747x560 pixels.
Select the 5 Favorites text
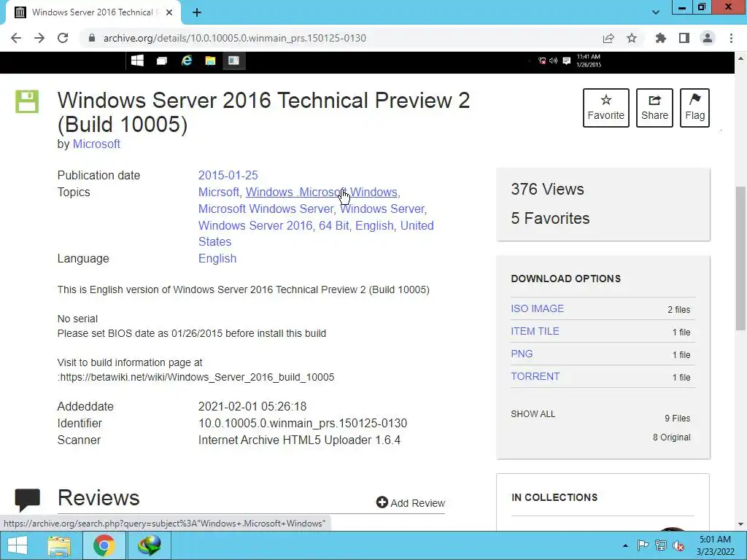coord(550,218)
